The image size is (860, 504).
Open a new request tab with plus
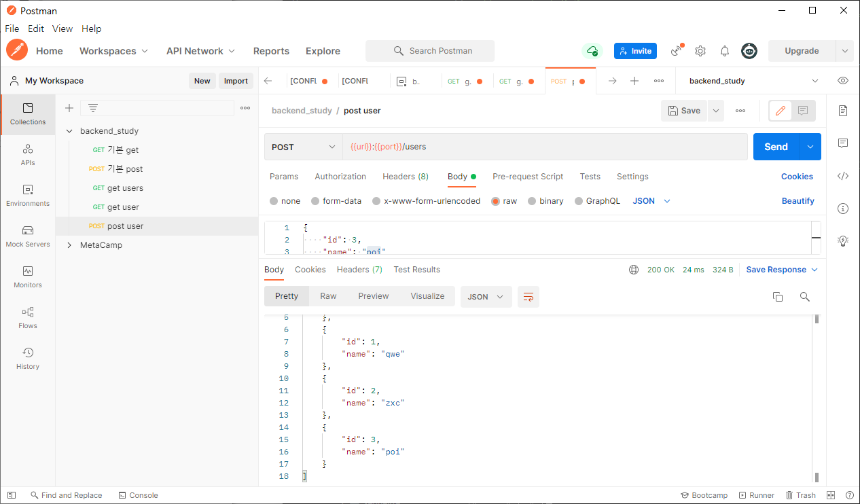point(634,81)
